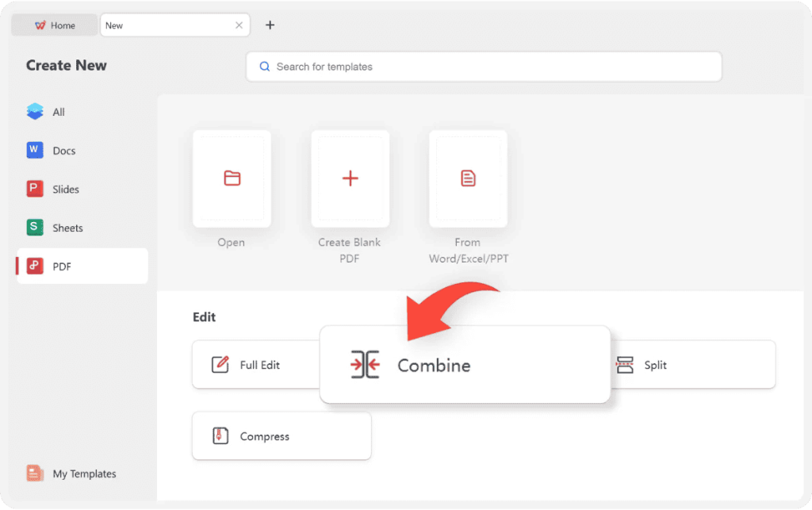
Task: Open My Templates icon
Action: tap(35, 474)
